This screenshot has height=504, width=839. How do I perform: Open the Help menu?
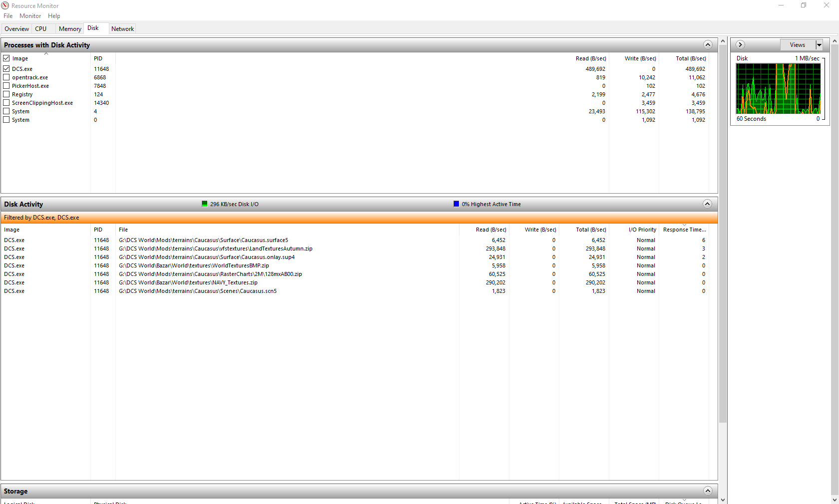(54, 16)
